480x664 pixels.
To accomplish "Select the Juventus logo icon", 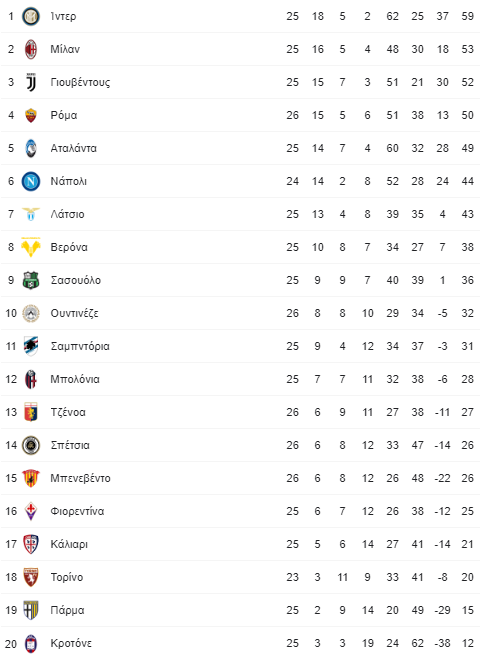I will click(x=31, y=83).
